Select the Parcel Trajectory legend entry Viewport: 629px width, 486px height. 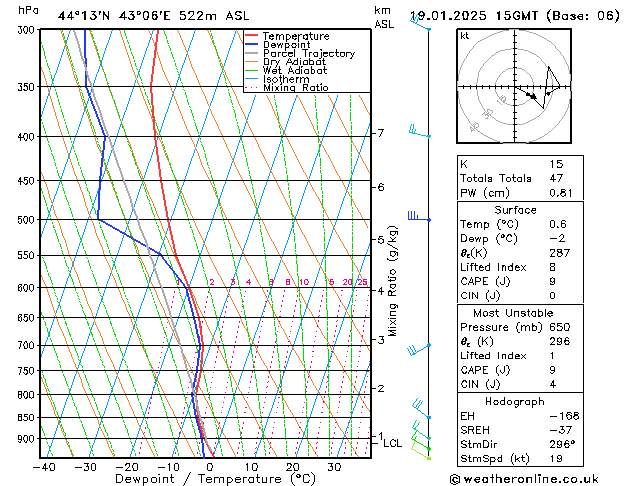(308, 54)
